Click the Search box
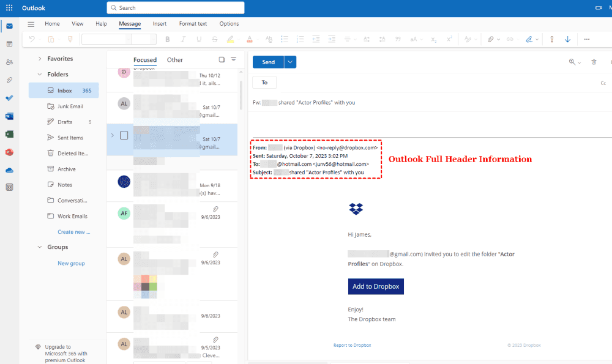Image resolution: width=612 pixels, height=364 pixels. coord(176,8)
